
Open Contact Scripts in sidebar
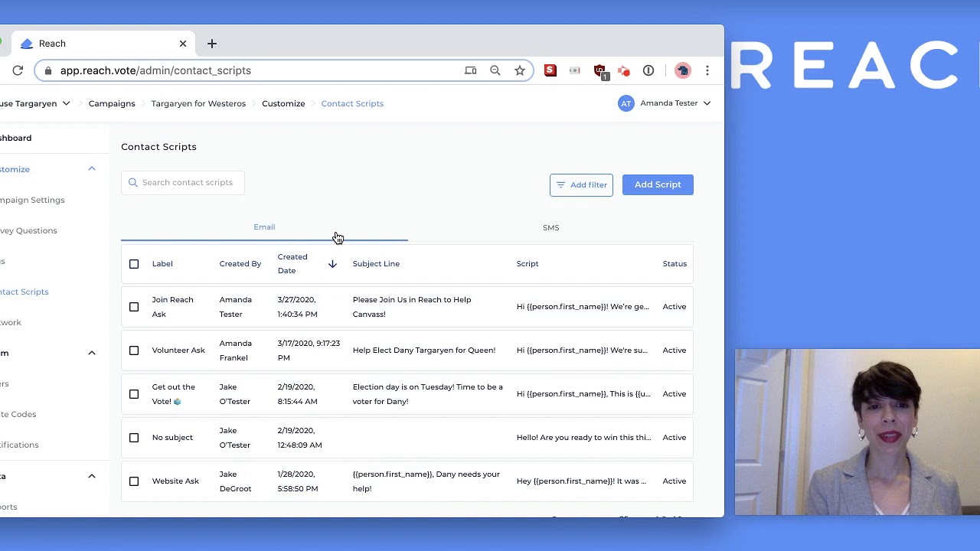click(24, 292)
